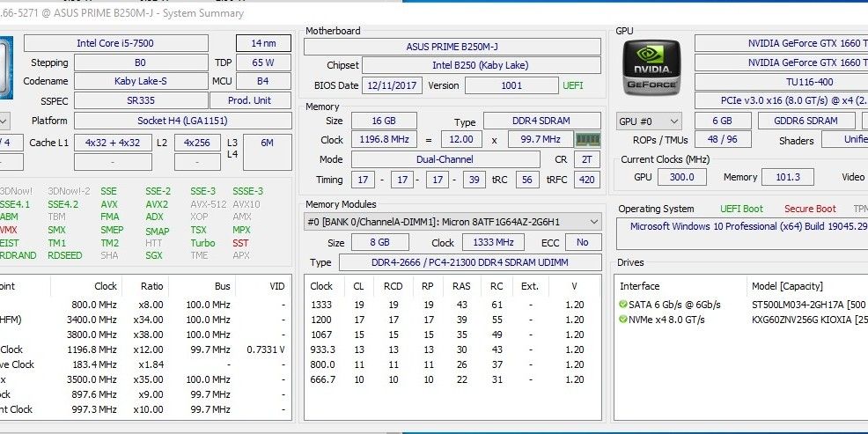The image size is (868, 434).
Task: Click the green UEFI label next to BIOS version
Action: [x=573, y=85]
